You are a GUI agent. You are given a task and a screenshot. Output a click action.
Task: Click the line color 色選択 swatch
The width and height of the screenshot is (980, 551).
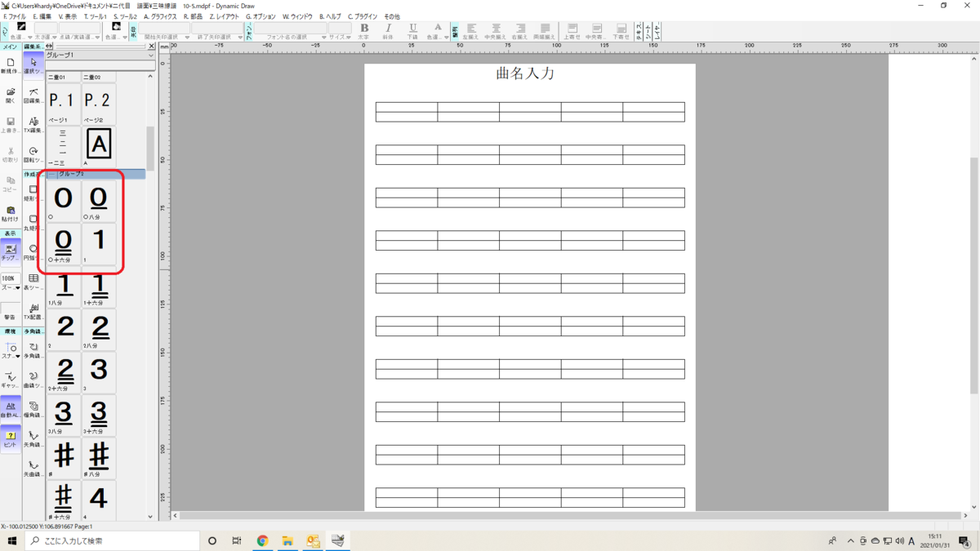coord(20,29)
